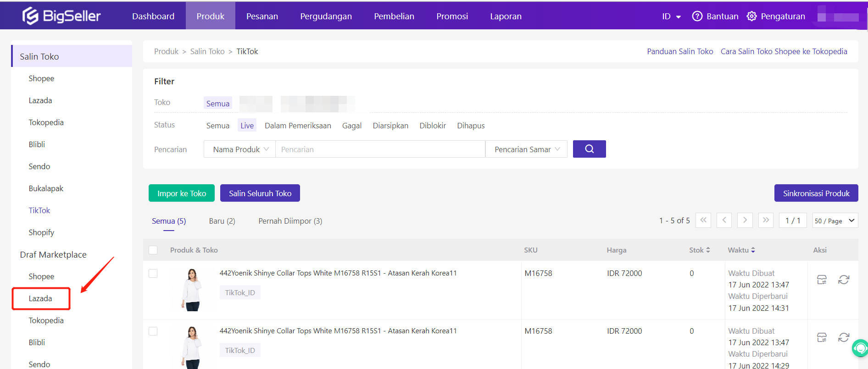
Task: Select Dihapus status filter
Action: 471,126
